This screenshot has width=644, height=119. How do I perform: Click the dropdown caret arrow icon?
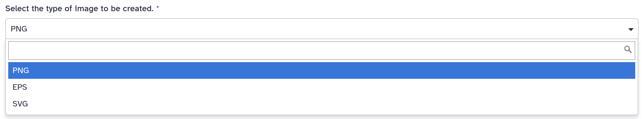pos(631,29)
